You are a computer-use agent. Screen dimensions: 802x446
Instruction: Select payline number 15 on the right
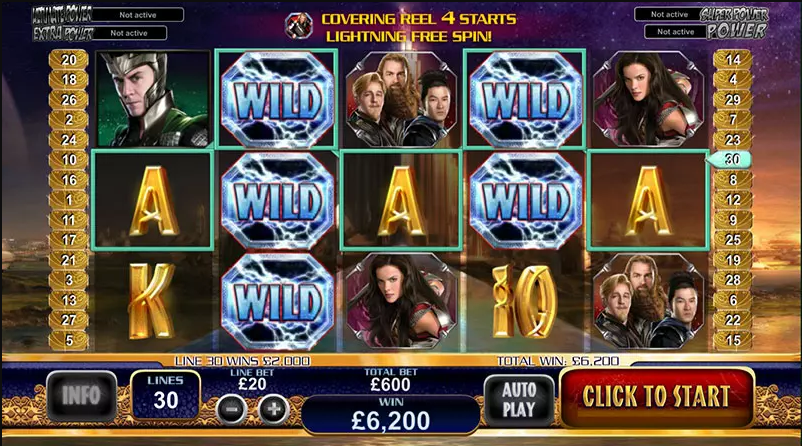tap(732, 340)
